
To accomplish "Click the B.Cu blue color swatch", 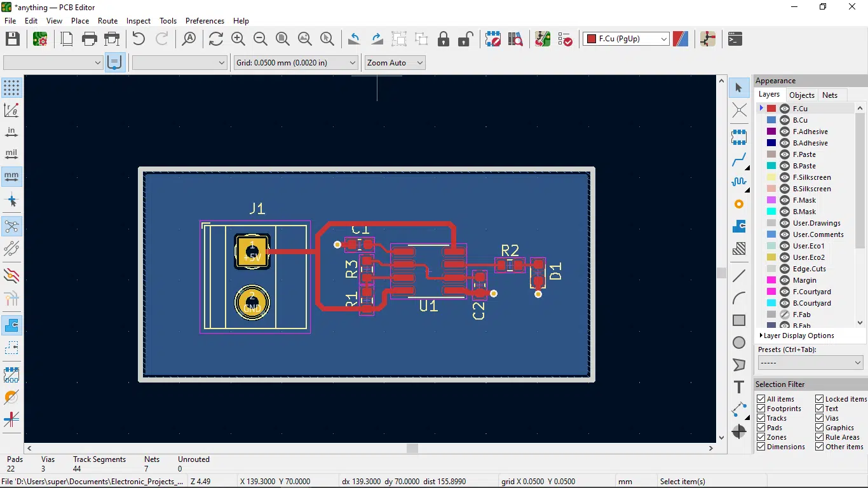I will 771,120.
